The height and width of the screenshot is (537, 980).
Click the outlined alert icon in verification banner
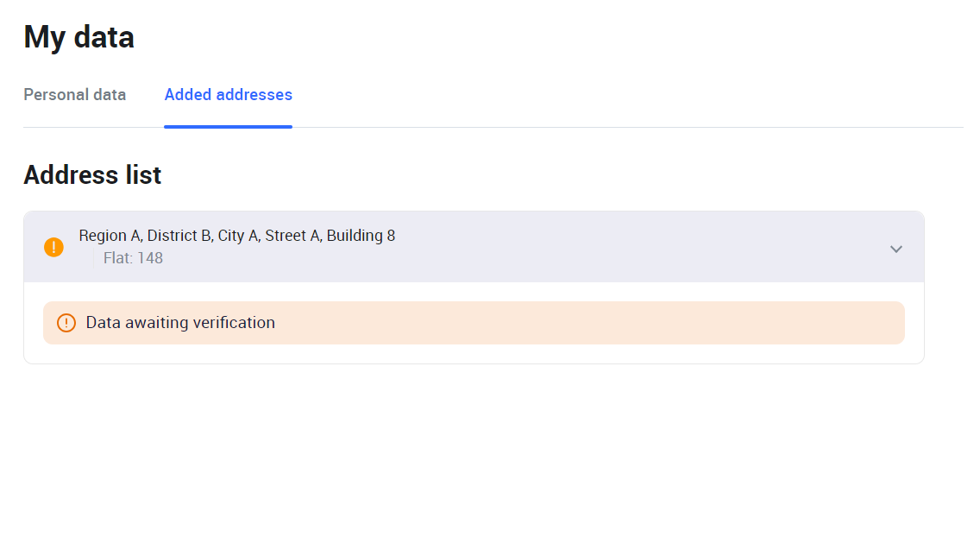pyautogui.click(x=66, y=323)
